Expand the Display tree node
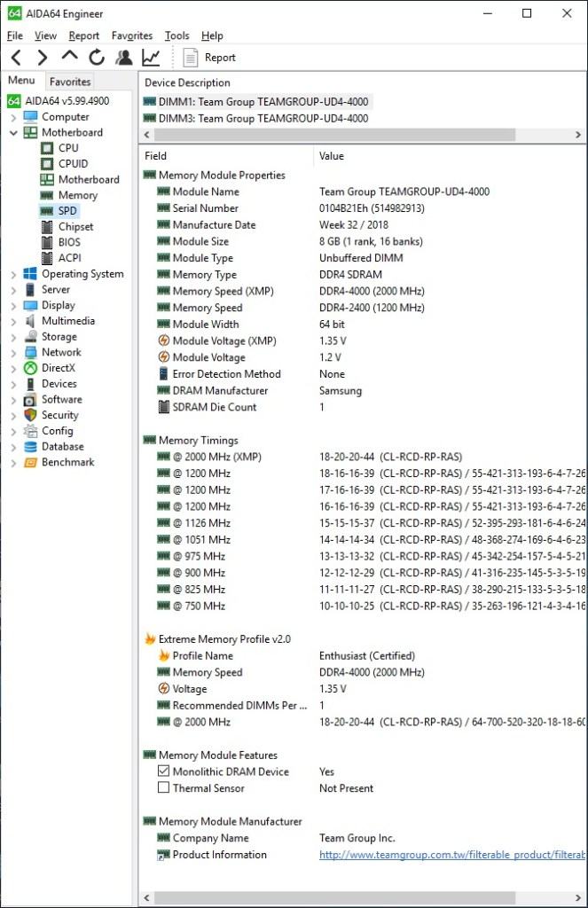This screenshot has width=588, height=908. pos(13,305)
